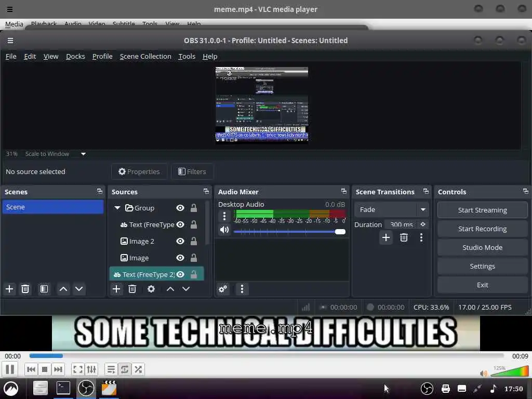This screenshot has width=532, height=399.
Task: Open the Edit menu in OBS
Action: coord(30,56)
